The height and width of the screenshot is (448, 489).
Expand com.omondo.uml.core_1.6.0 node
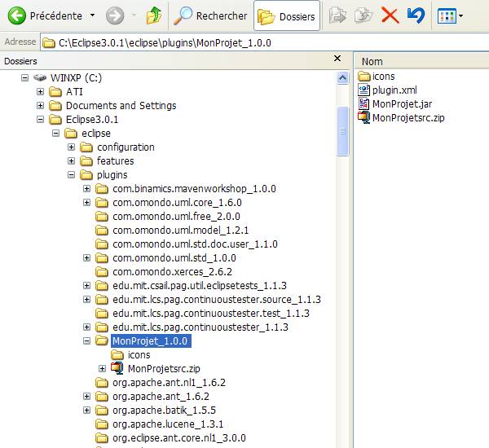(86, 202)
